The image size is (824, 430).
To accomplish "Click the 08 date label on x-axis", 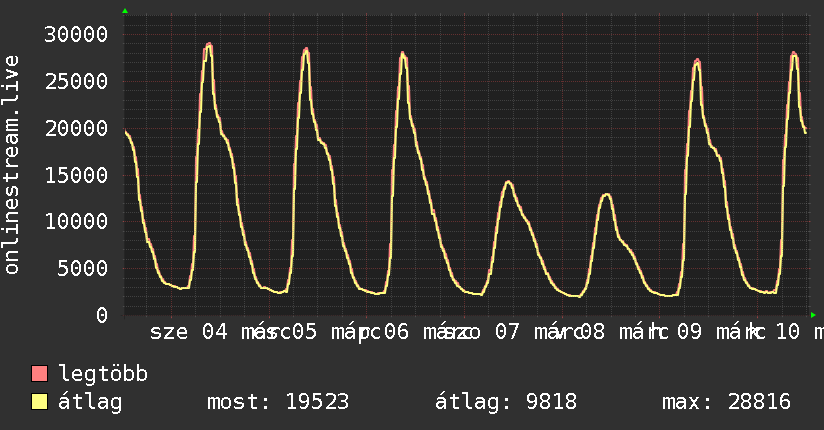I will 592,332.
